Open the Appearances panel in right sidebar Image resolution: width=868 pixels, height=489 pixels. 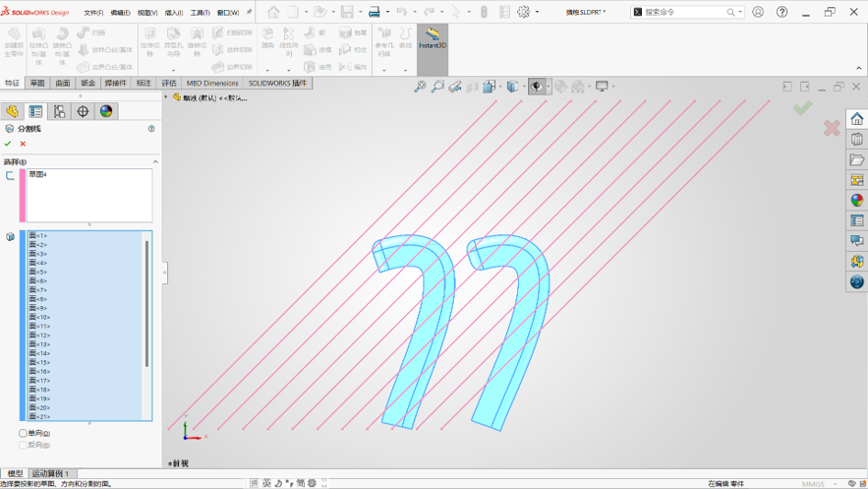click(857, 200)
